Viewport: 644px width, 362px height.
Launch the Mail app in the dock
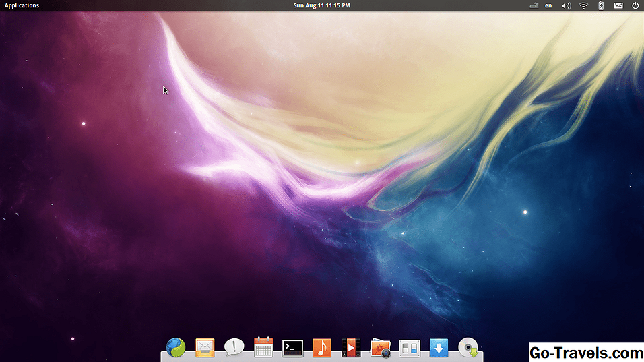click(x=205, y=347)
